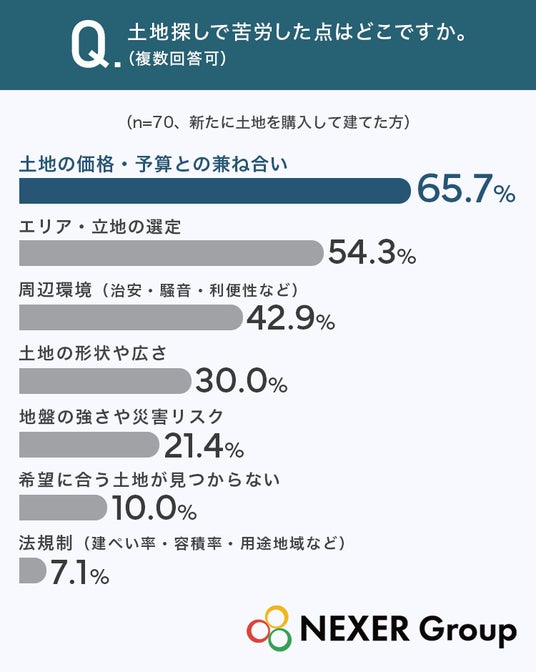This screenshot has height=672, width=536.
Task: Select the dark blue 65.7% bar
Action: tap(215, 191)
